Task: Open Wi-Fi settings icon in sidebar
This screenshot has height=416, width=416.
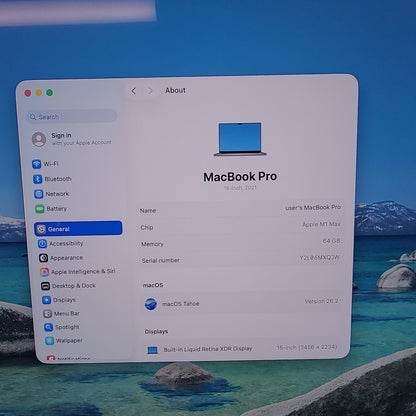Action: click(x=36, y=164)
